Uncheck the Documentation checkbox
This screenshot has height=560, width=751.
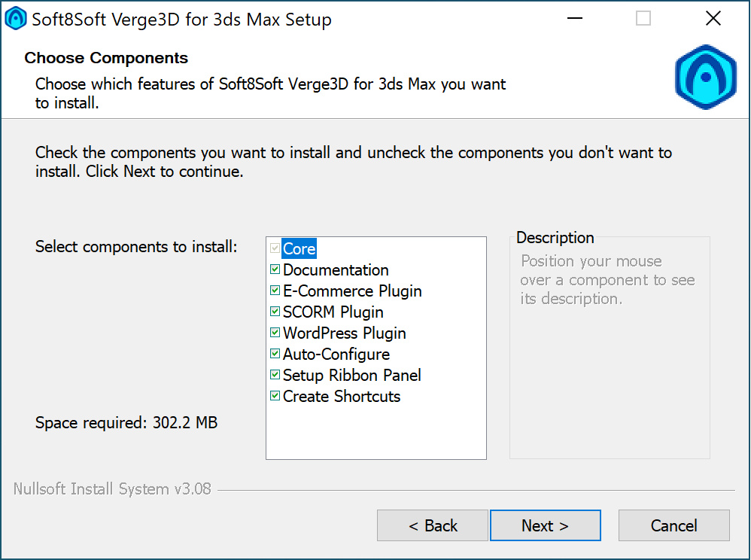click(x=275, y=269)
